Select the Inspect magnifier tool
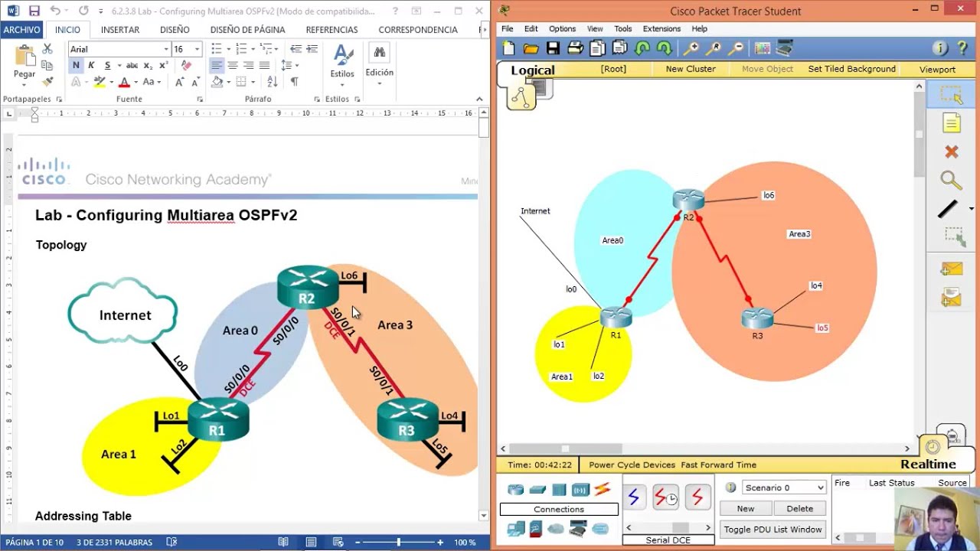980x551 pixels. click(951, 181)
